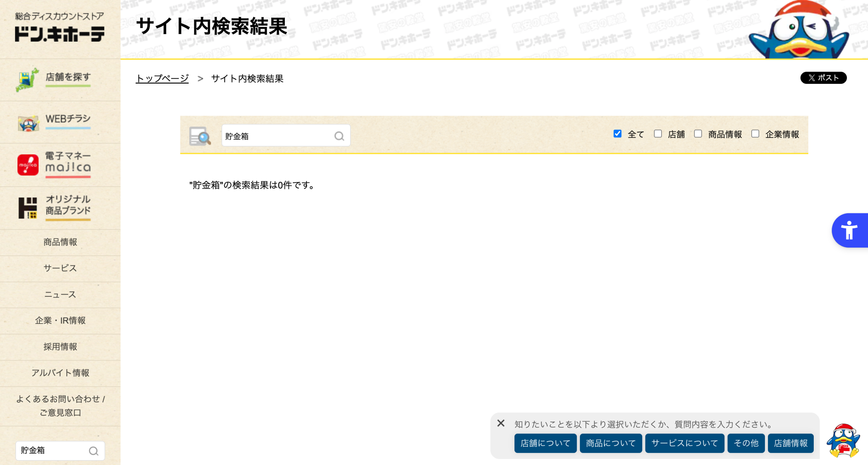Choose サービスについて chatbot button
This screenshot has height=465, width=868.
[x=685, y=443]
